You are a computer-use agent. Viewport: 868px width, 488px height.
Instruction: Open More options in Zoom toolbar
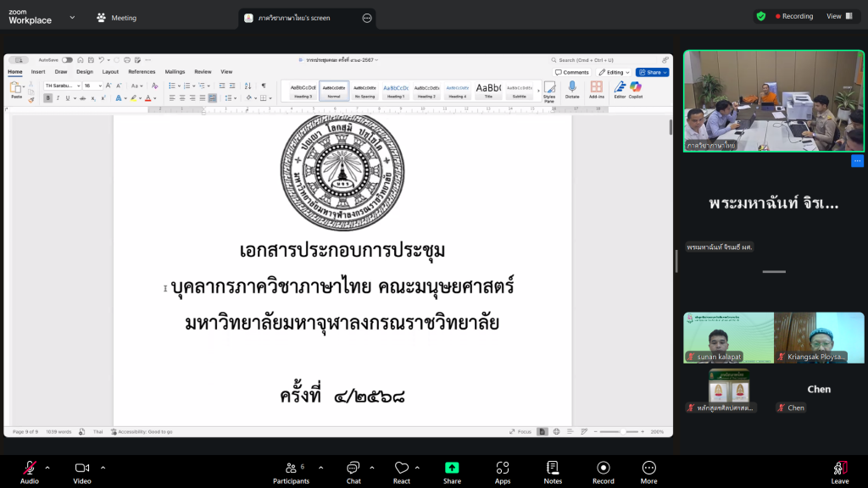click(648, 473)
